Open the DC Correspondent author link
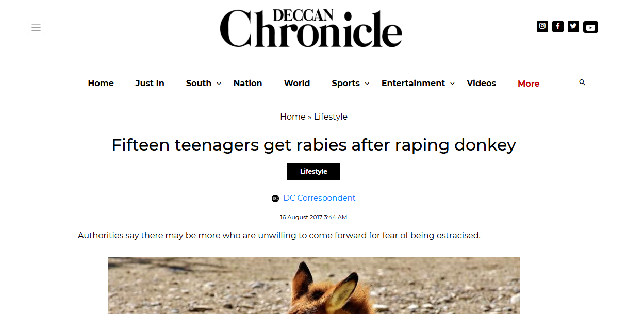 (319, 198)
